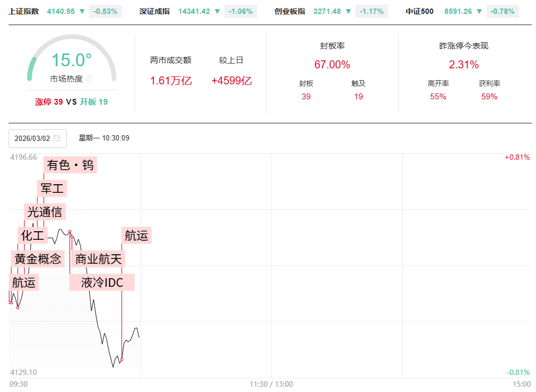
Task: Open the calendar icon in date field
Action: pos(57,138)
